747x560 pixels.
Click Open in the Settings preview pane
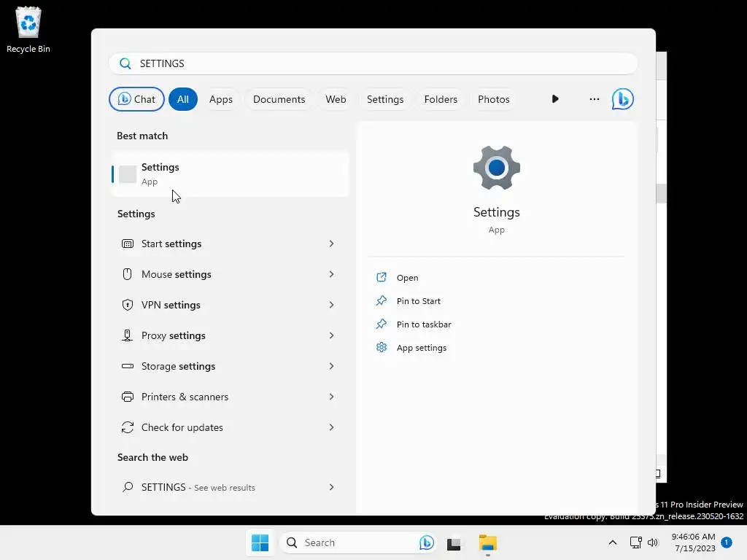point(408,278)
